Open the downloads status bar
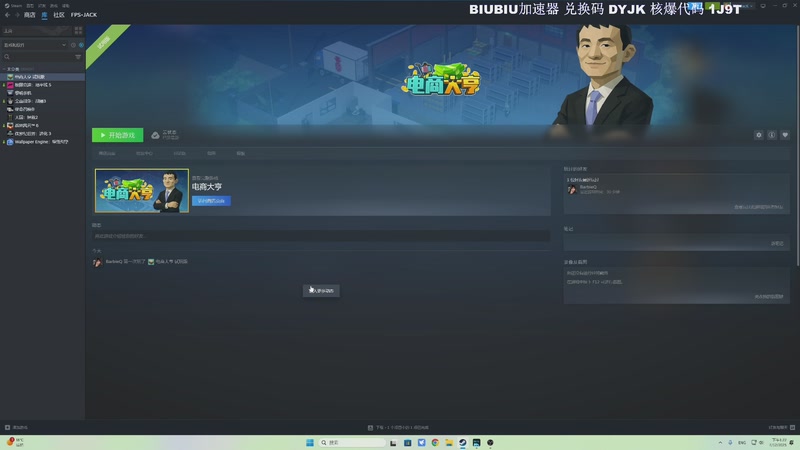The width and height of the screenshot is (800, 450). coord(398,428)
